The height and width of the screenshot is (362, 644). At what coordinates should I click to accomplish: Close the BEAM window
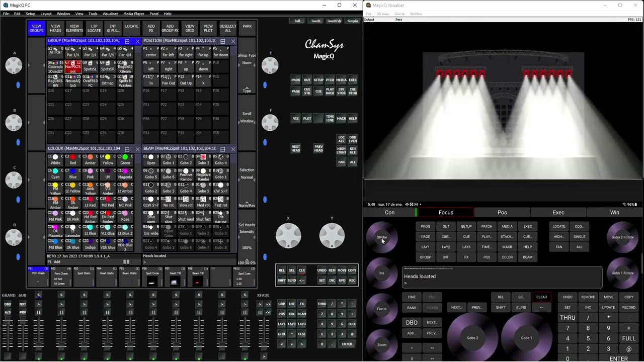pos(233,149)
